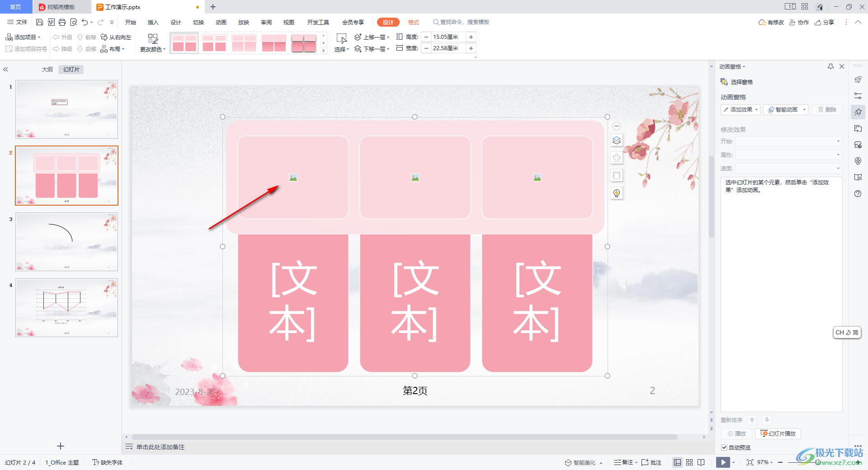Select the third SmartArt style swatch
The height and width of the screenshot is (470, 868).
click(244, 43)
